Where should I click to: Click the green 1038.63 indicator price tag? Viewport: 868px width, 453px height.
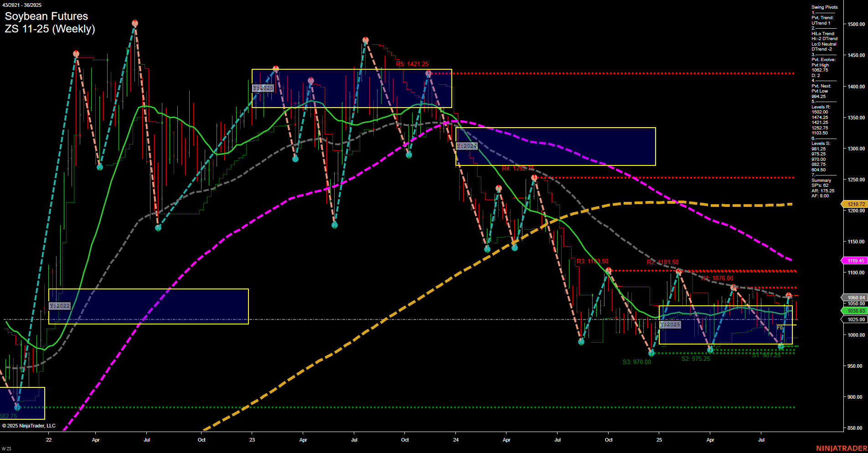pos(855,310)
